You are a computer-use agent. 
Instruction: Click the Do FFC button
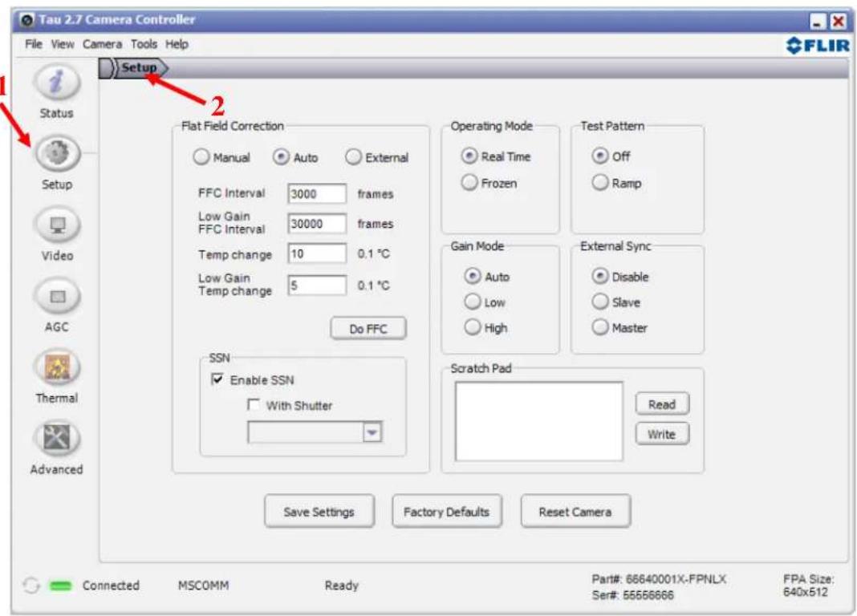pos(368,329)
